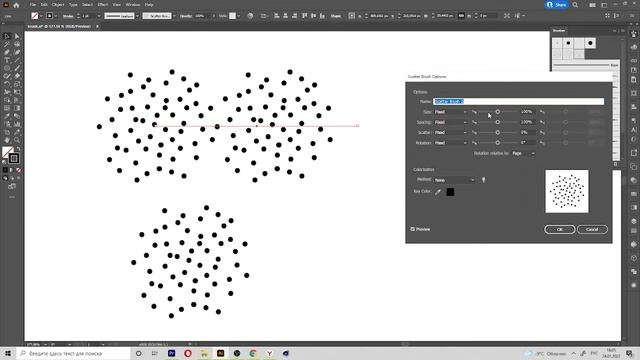Toggle Constrain Width and Height link icon
This screenshot has height=360, width=640.
[461, 16]
